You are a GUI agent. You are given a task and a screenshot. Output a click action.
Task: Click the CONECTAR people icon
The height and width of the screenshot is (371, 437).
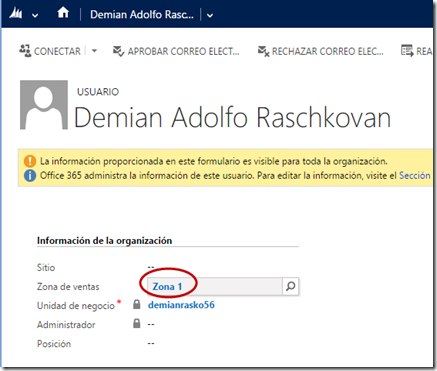(x=25, y=51)
